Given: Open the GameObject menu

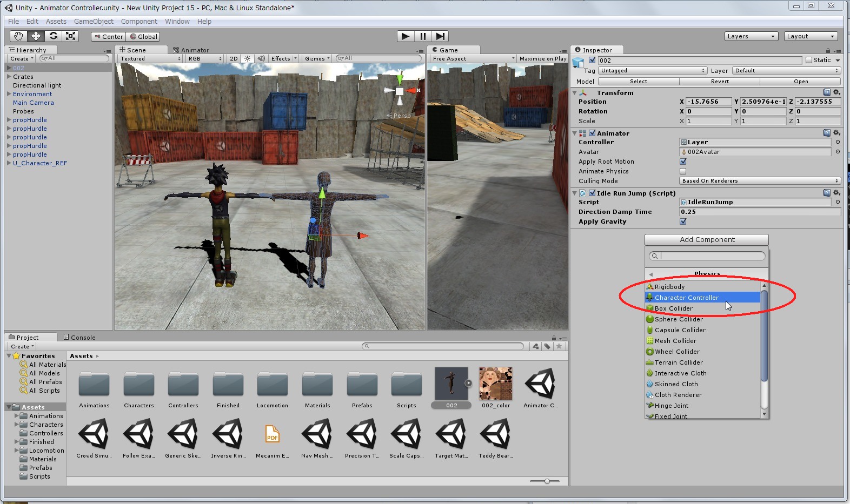Looking at the screenshot, I should tap(94, 22).
